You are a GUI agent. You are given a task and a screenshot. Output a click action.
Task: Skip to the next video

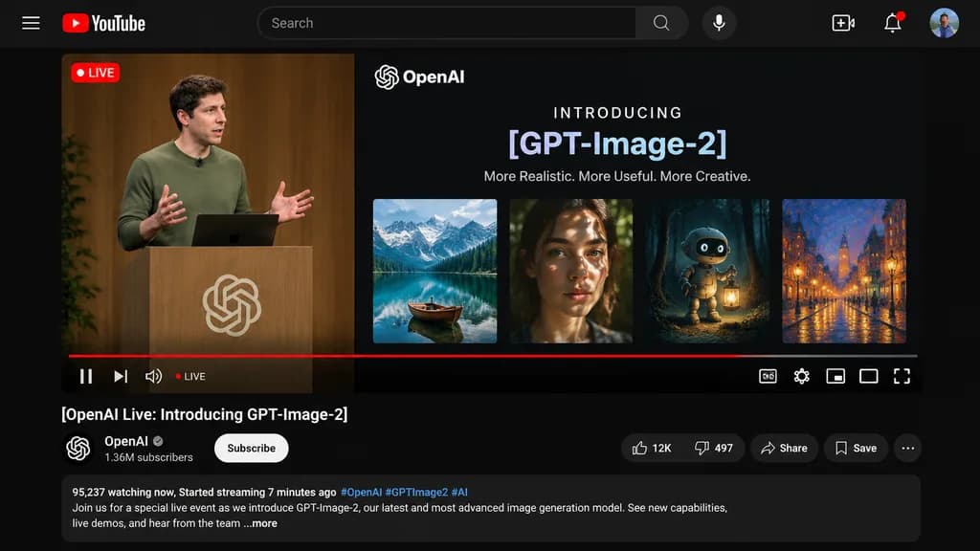pos(121,376)
